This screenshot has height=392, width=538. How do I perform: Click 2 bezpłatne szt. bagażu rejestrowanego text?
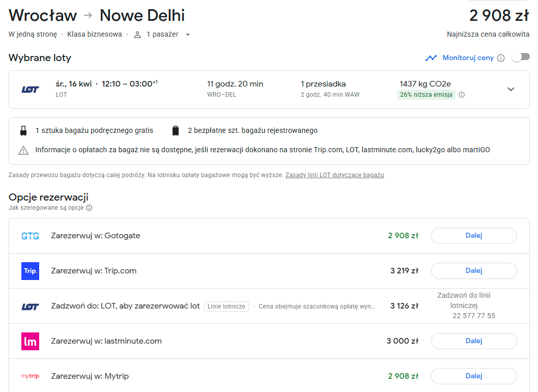(x=252, y=130)
